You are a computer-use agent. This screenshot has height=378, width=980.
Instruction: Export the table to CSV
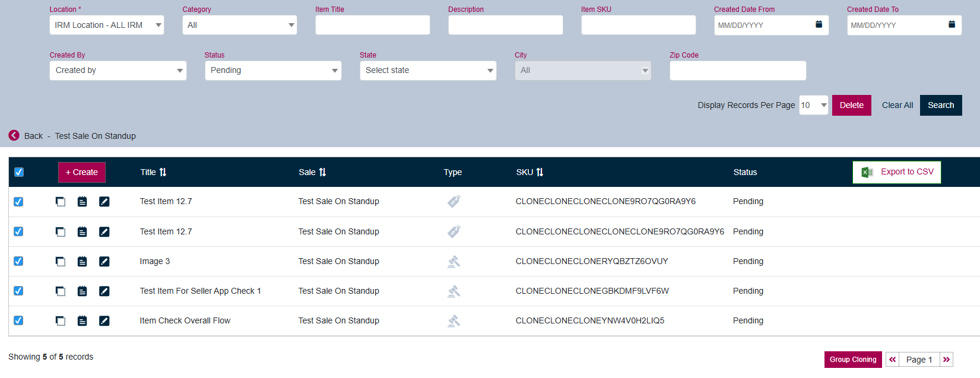point(897,172)
